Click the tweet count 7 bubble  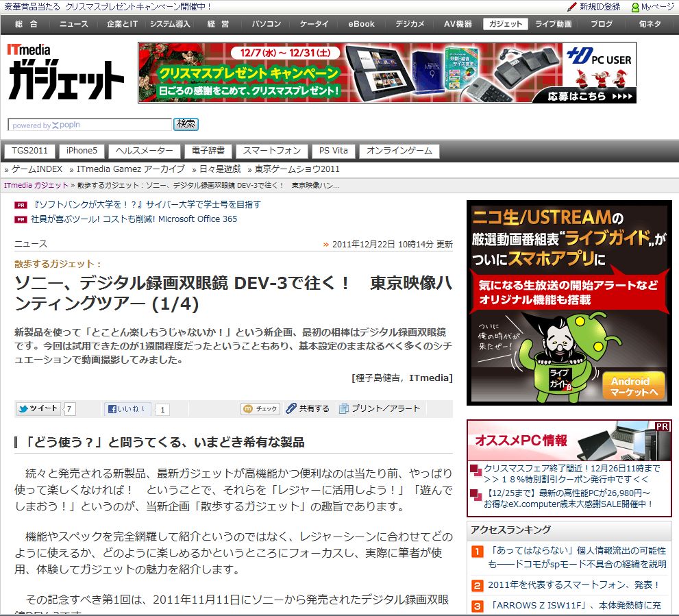coord(70,409)
